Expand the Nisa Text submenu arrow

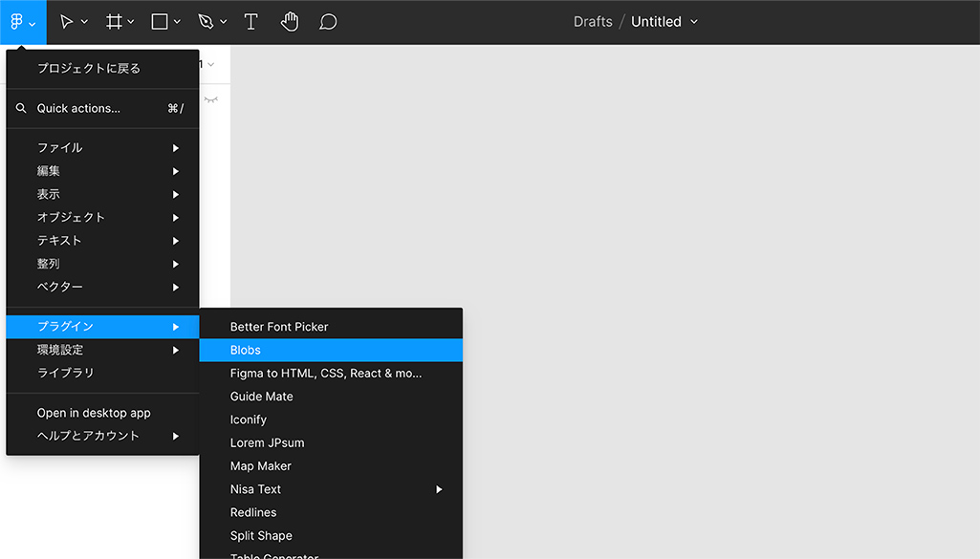(439, 489)
